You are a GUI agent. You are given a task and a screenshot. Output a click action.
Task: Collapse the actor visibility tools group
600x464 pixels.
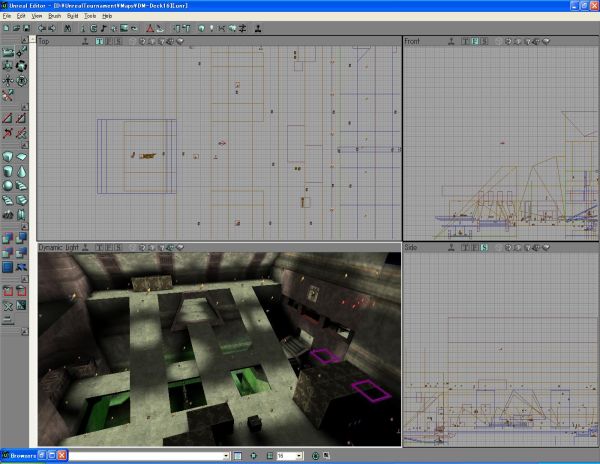24,279
